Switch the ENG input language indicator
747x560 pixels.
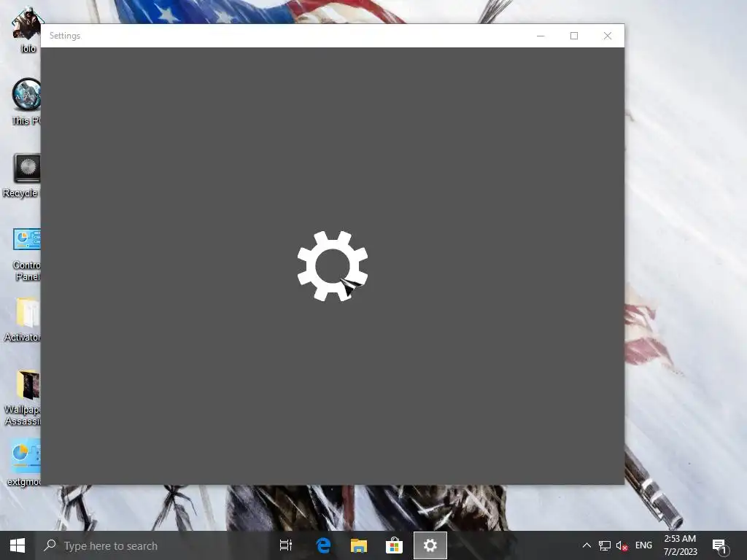[643, 545]
